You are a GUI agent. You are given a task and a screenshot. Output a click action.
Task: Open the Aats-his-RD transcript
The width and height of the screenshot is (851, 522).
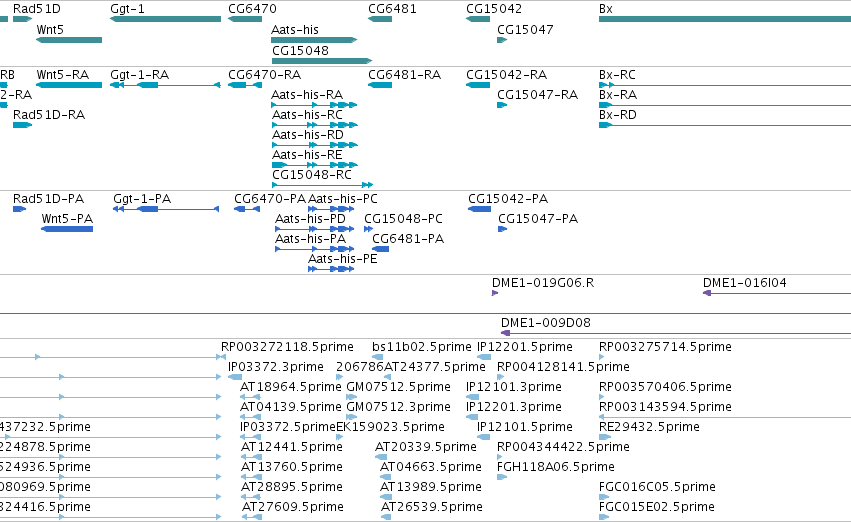(315, 145)
